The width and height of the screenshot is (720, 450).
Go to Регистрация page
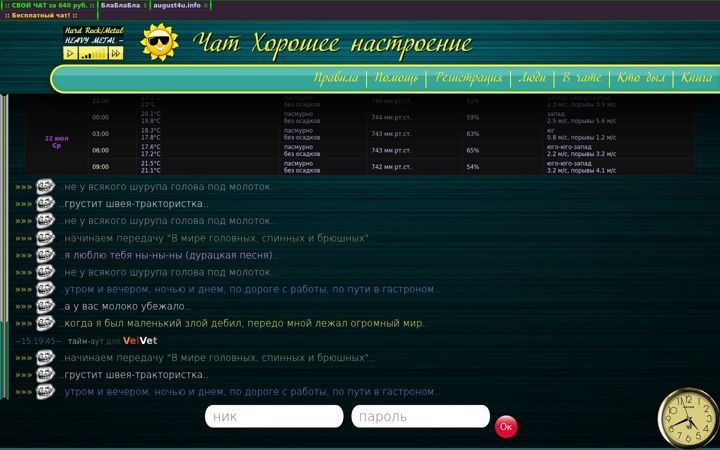[x=468, y=78]
